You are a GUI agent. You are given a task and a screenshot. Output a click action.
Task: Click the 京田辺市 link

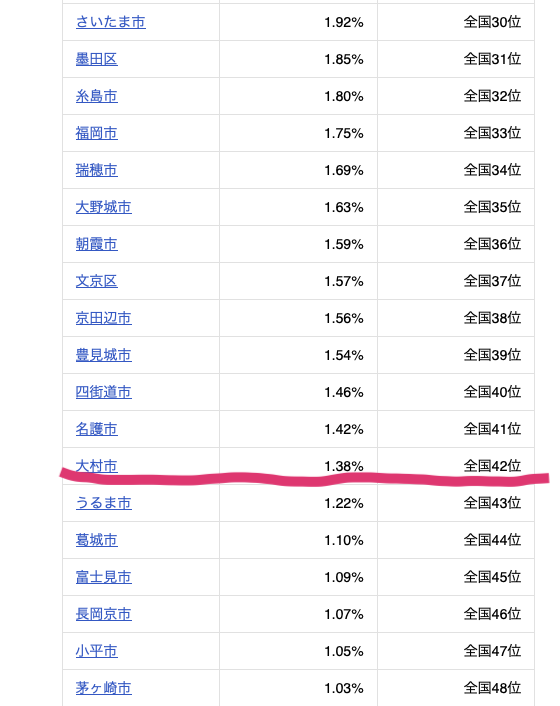(x=104, y=318)
